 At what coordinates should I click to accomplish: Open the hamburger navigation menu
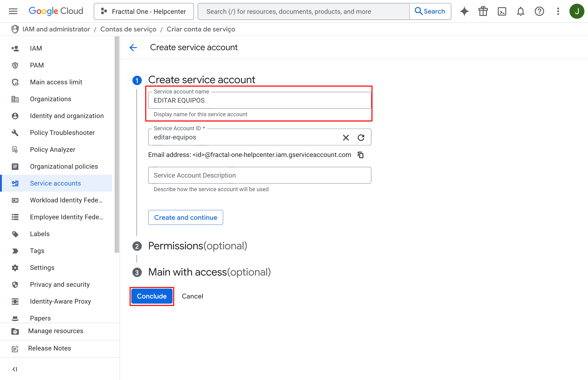(x=13, y=11)
